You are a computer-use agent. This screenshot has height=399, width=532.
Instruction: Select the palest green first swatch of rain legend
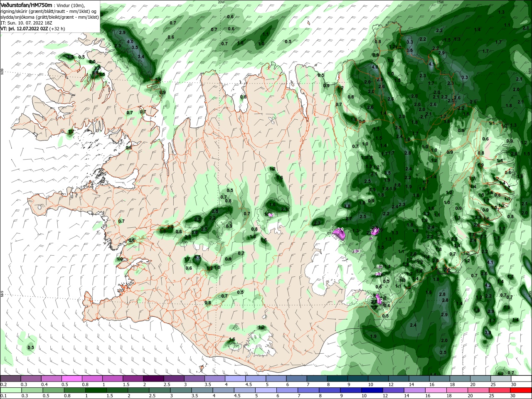click(x=10, y=390)
